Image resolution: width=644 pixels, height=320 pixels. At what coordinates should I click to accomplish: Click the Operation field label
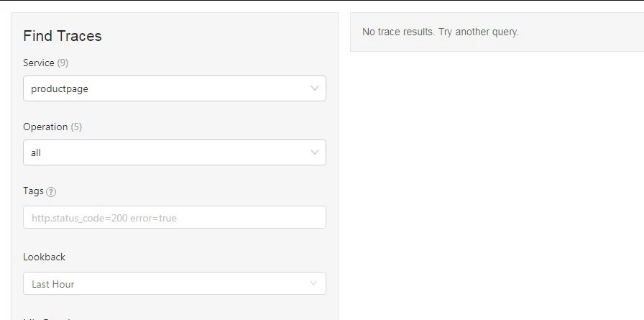[x=45, y=127]
